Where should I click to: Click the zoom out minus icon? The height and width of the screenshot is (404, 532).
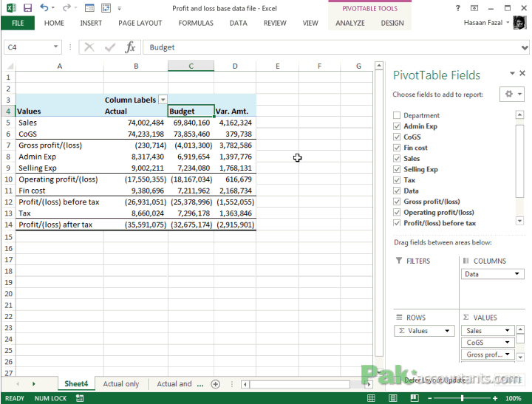pyautogui.click(x=430, y=398)
